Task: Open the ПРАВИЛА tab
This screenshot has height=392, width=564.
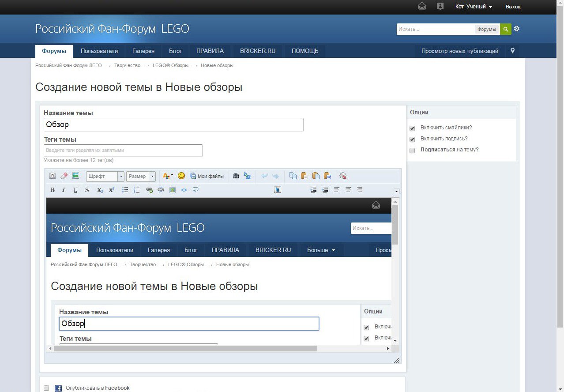Action: pos(210,51)
